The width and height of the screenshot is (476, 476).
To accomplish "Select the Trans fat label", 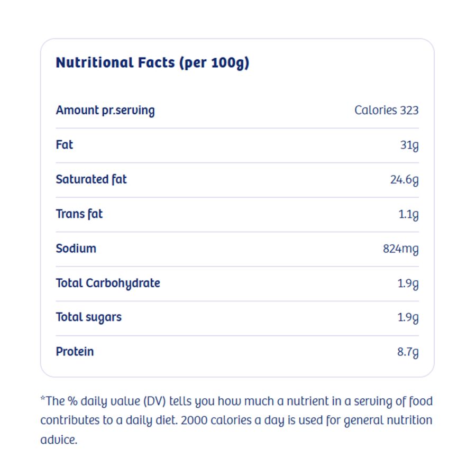I will (x=79, y=214).
